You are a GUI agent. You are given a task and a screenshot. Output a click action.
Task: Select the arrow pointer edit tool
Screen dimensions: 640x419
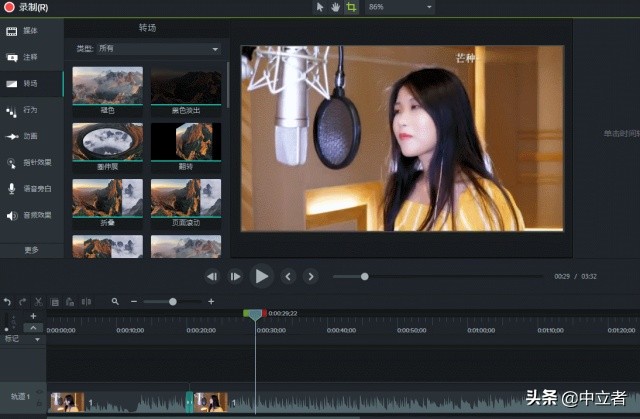(320, 7)
